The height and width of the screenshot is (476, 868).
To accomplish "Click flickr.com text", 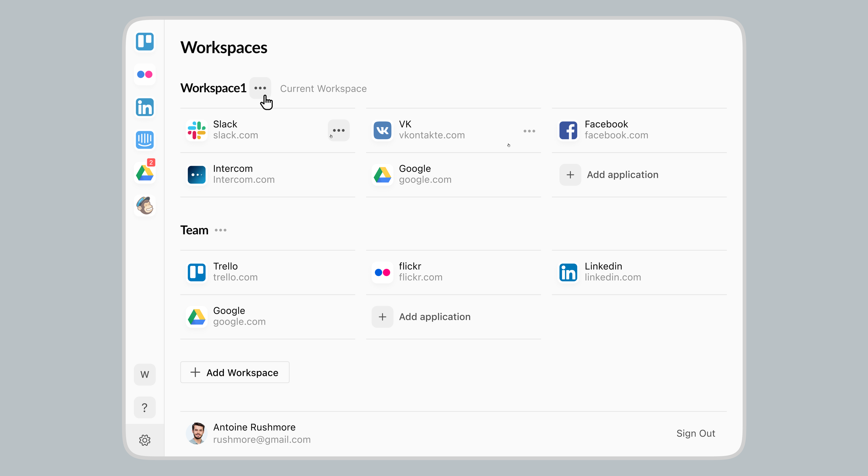I will pyautogui.click(x=420, y=278).
